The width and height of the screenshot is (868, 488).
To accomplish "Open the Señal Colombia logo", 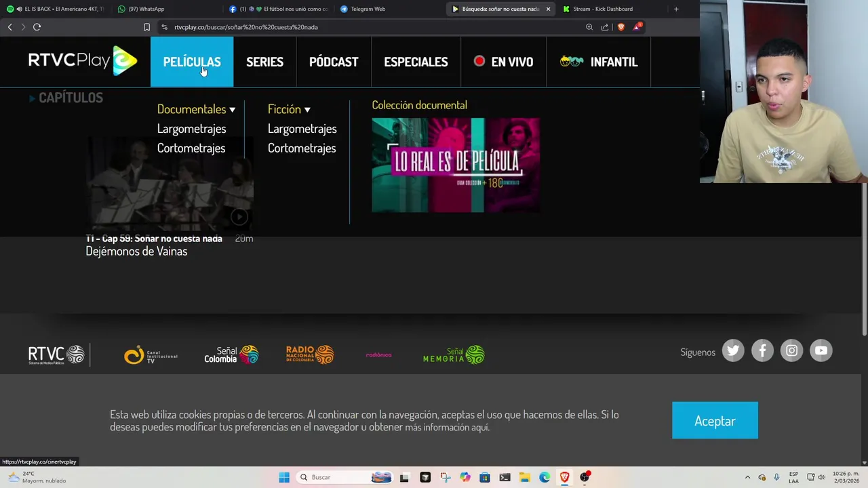I will (x=231, y=354).
